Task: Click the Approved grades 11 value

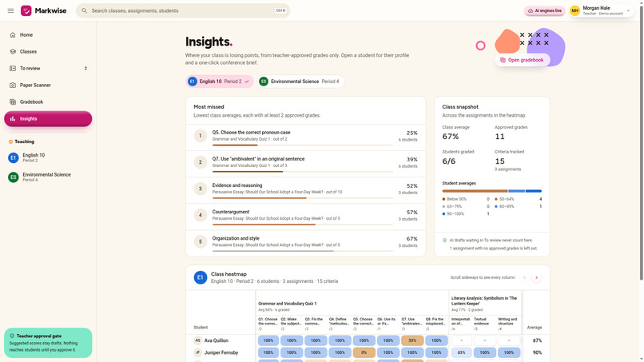Action: (499, 137)
